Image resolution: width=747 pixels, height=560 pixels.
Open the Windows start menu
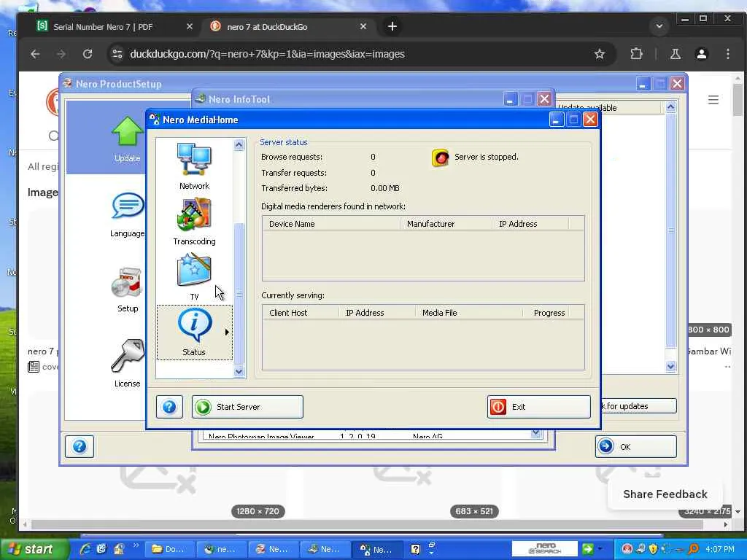(34, 550)
